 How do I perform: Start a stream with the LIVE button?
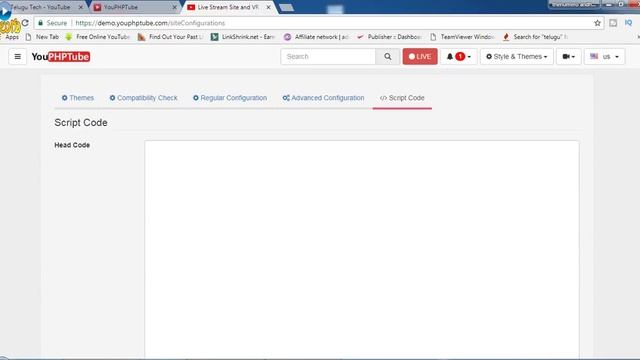[420, 57]
